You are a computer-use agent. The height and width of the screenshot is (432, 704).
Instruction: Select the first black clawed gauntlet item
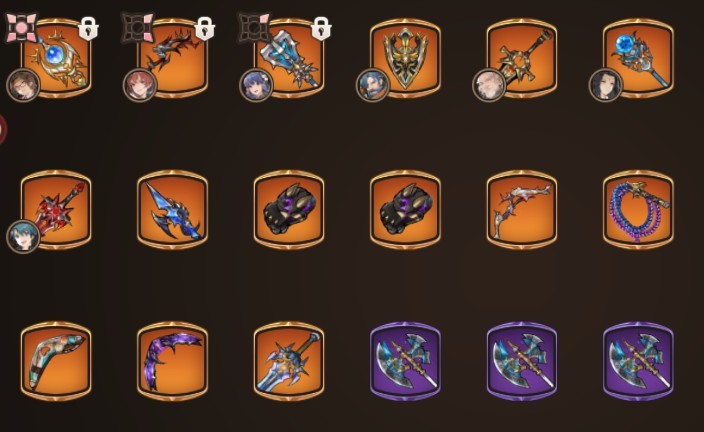coord(289,210)
